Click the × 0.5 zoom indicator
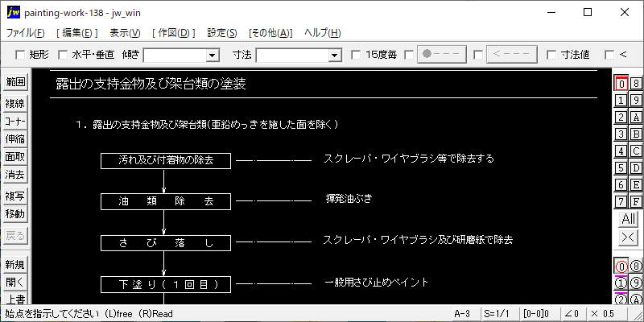644x322 pixels. click(607, 314)
